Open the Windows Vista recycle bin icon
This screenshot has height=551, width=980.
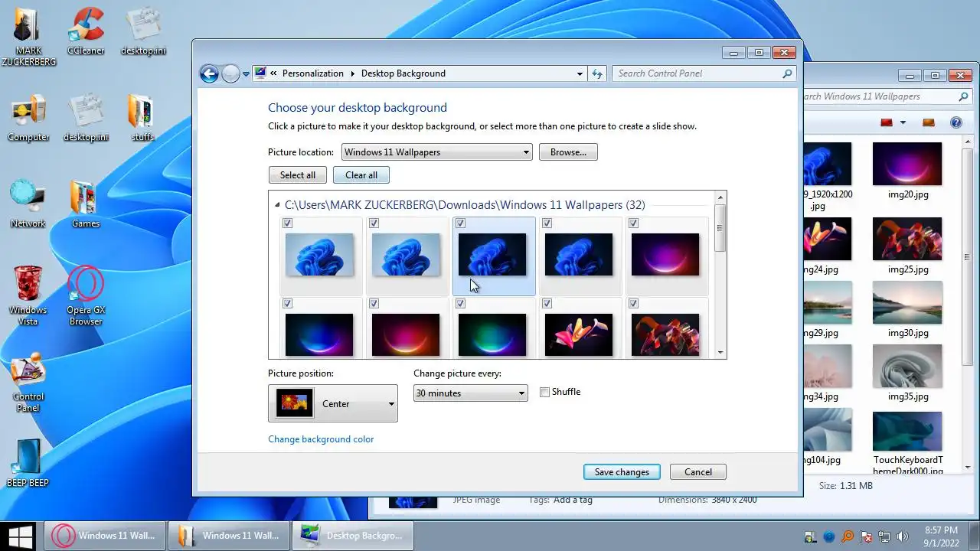pos(28,295)
